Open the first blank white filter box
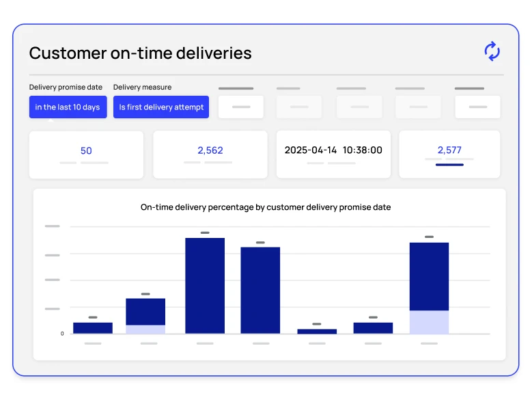The image size is (532, 400). pos(241,107)
